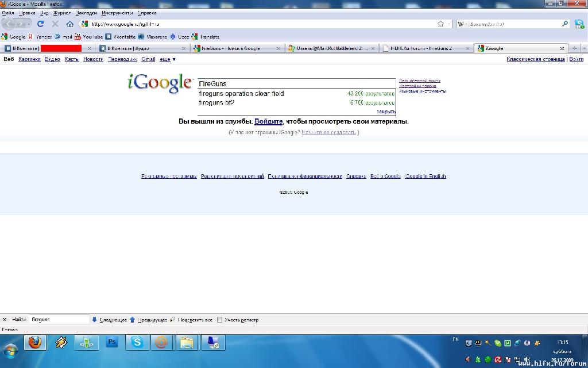588x368 pixels.
Task: Reload the page with the refresh icon
Action: (x=41, y=24)
